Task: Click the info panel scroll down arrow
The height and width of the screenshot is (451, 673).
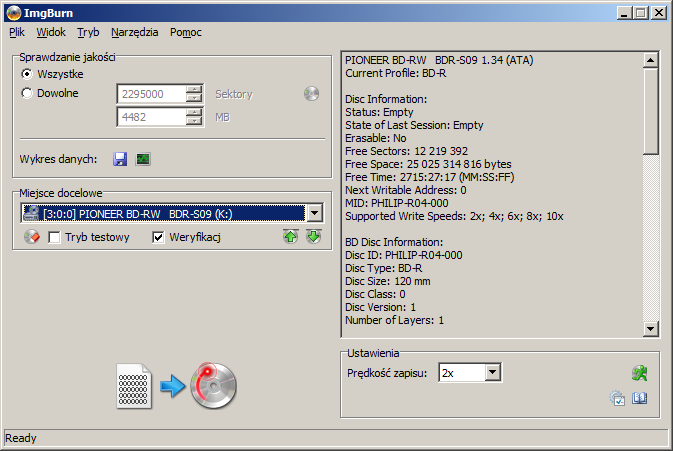Action: (651, 329)
